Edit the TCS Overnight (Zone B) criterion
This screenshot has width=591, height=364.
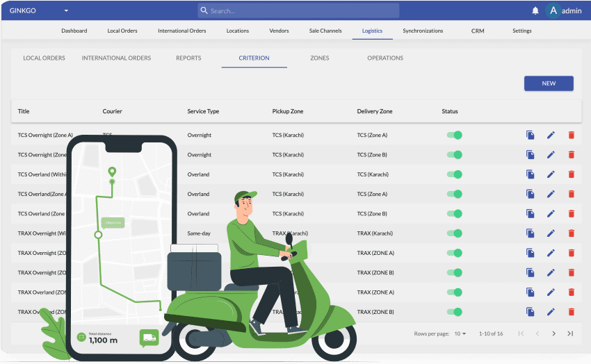pyautogui.click(x=551, y=155)
